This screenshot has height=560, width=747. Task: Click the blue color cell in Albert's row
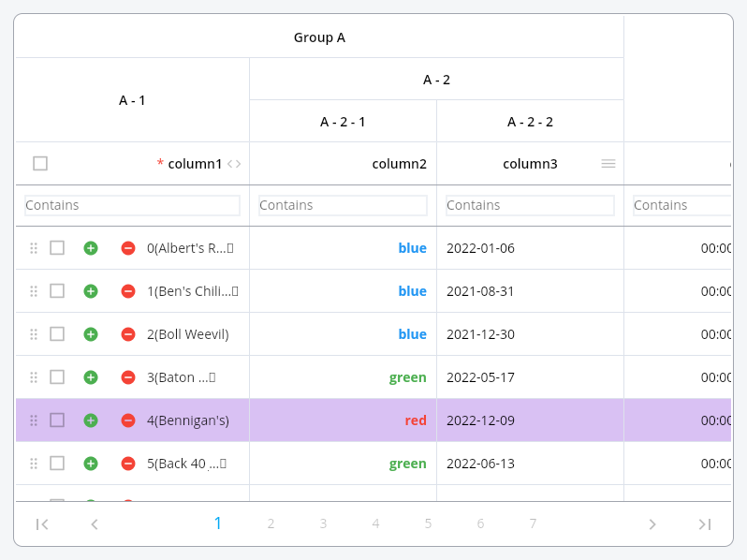412,248
